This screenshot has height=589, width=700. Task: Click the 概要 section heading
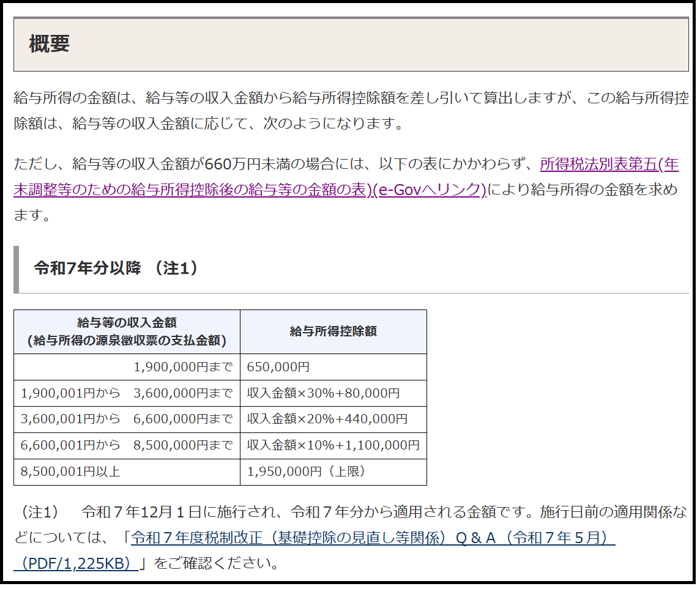50,44
